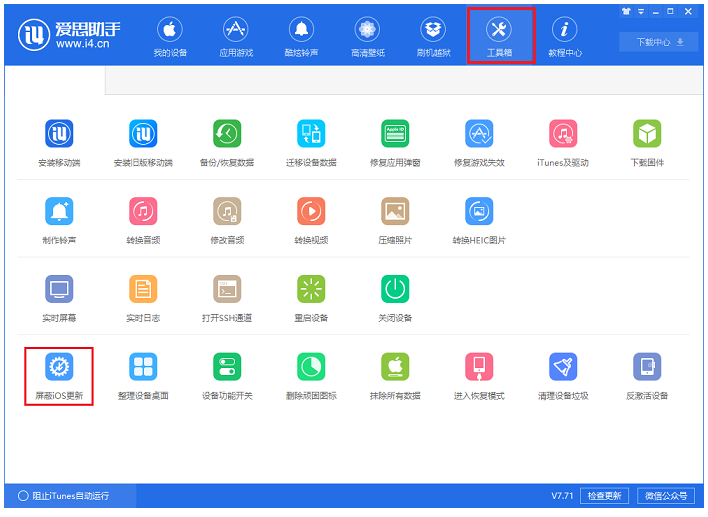Viewport: 708px width, 517px height.
Task: Click the 下载固件 firmware icon
Action: click(647, 134)
